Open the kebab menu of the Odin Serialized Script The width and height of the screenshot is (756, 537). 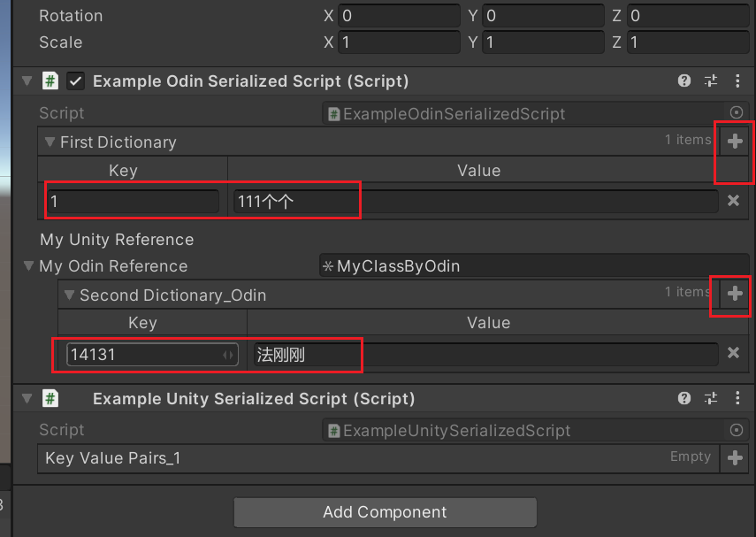tap(737, 81)
